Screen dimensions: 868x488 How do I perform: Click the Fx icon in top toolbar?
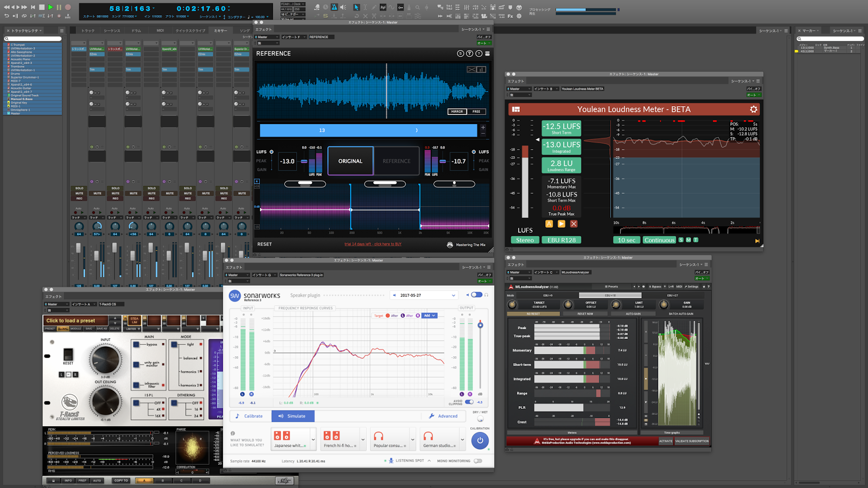point(510,16)
